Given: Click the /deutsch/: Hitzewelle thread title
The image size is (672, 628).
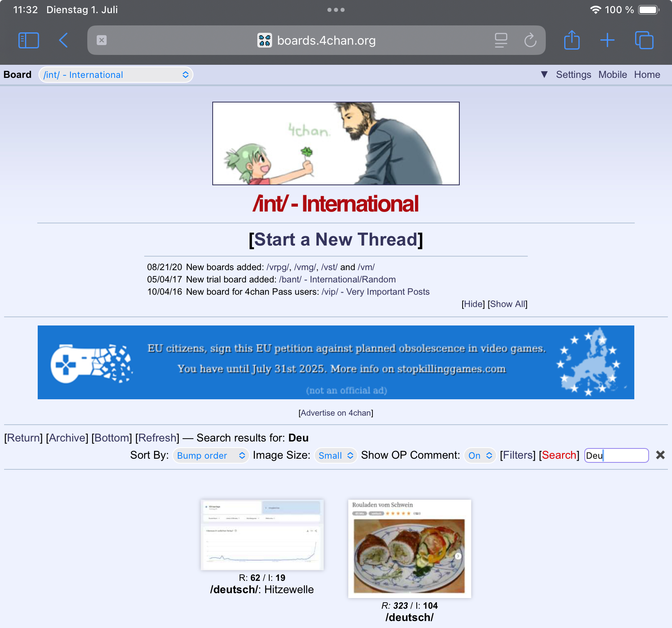Looking at the screenshot, I should pyautogui.click(x=262, y=590).
